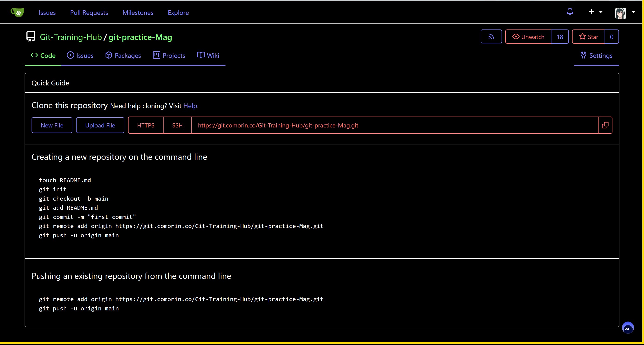Open the notifications bell
The image size is (644, 345).
pos(570,12)
